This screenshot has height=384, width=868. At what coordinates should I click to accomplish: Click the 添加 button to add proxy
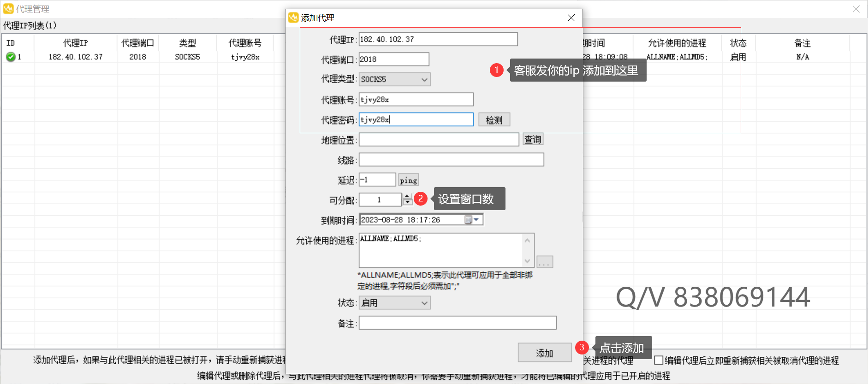click(544, 353)
